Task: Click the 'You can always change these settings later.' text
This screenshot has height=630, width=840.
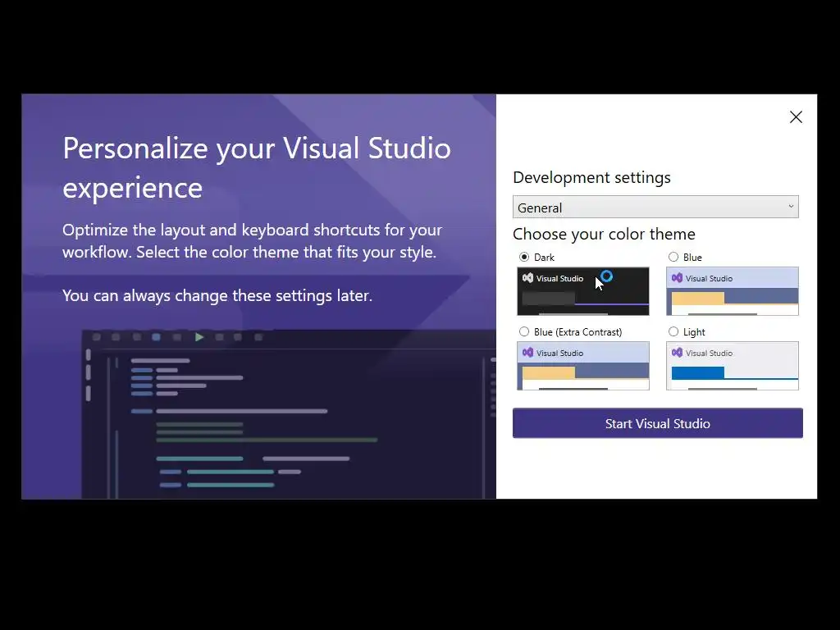Action: [217, 295]
